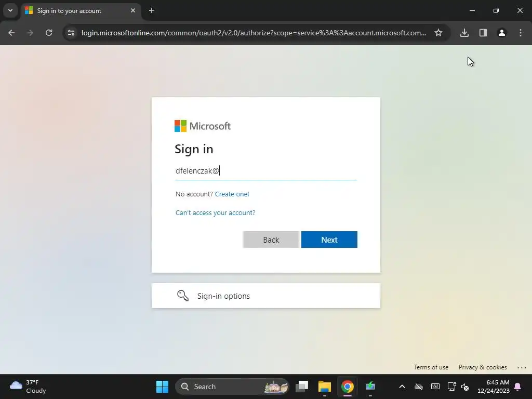Close the 'Sign in to your account' tab
Viewport: 532px width, 399px height.
point(133,10)
